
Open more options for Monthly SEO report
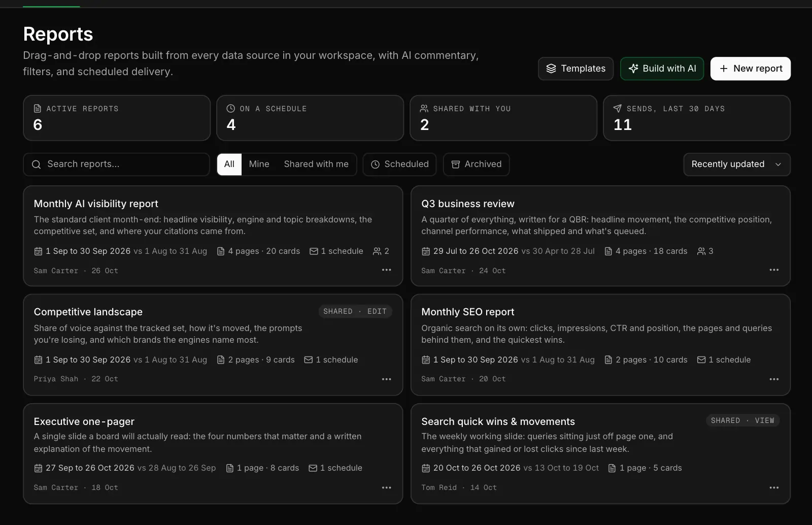click(x=774, y=379)
